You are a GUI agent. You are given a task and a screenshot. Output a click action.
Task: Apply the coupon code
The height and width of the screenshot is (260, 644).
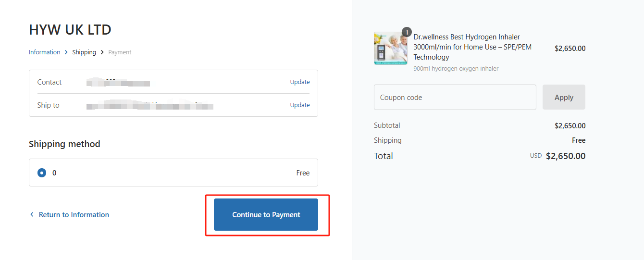tap(564, 98)
